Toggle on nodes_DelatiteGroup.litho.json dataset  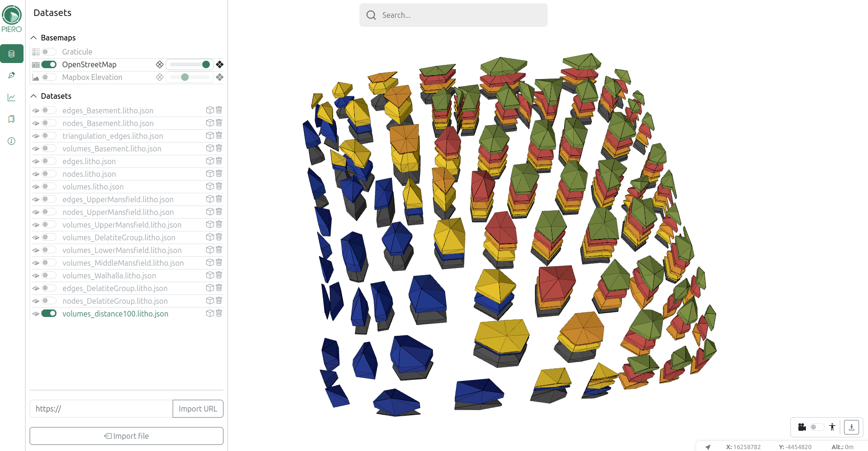[x=49, y=301]
